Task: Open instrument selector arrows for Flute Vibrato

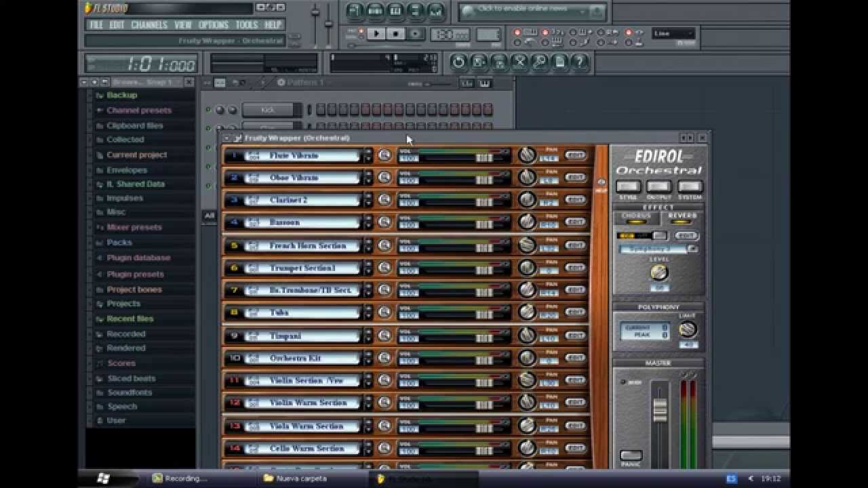Action: 368,155
